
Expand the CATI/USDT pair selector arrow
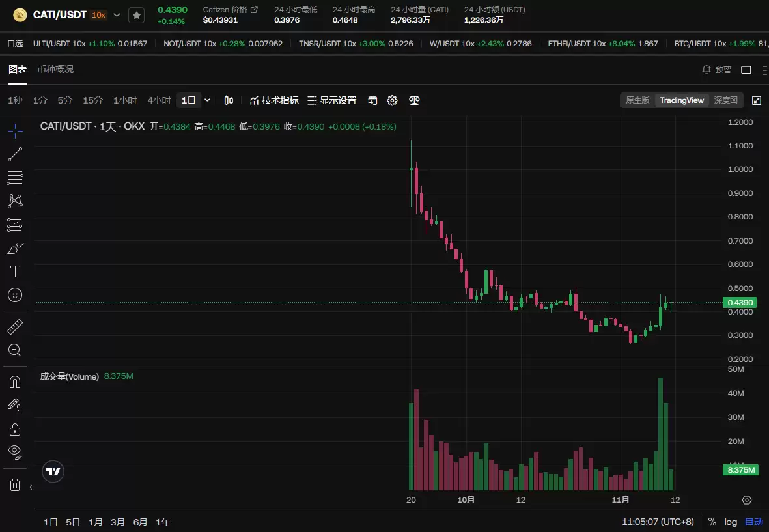click(x=117, y=15)
